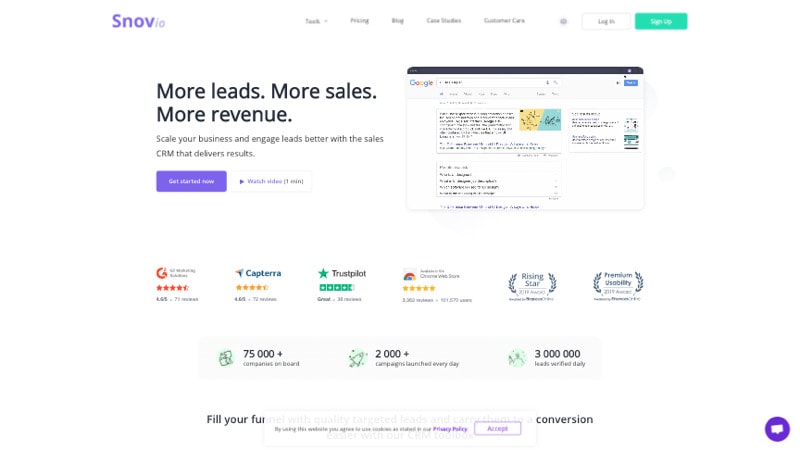Open Customer Care page

(x=504, y=21)
